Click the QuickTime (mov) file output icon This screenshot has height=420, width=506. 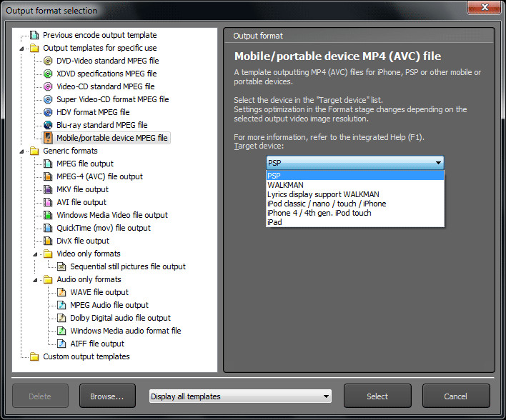(48, 228)
